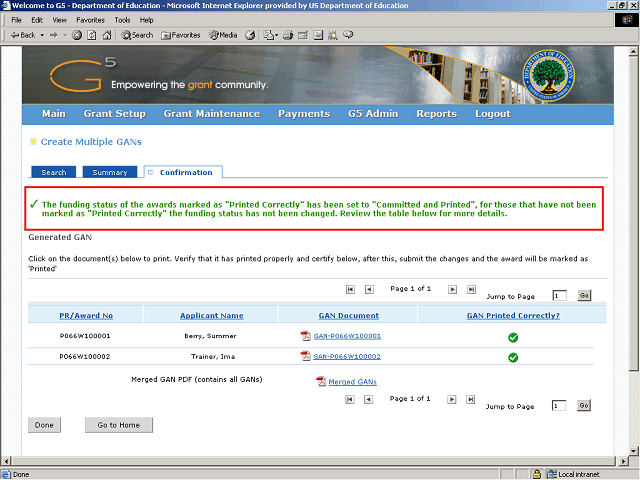Viewport: 640px width, 480px height.
Task: Click next page icon below table
Action: [451, 400]
